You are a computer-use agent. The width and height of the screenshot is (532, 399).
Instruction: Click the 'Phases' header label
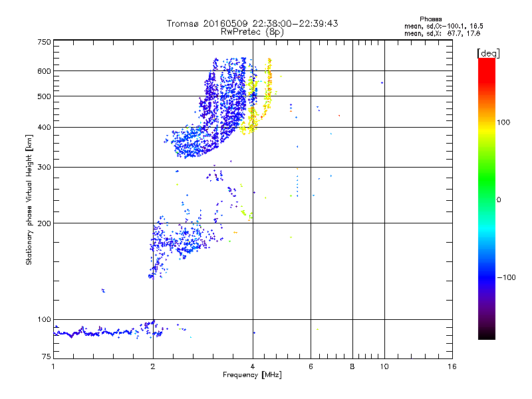(430, 19)
